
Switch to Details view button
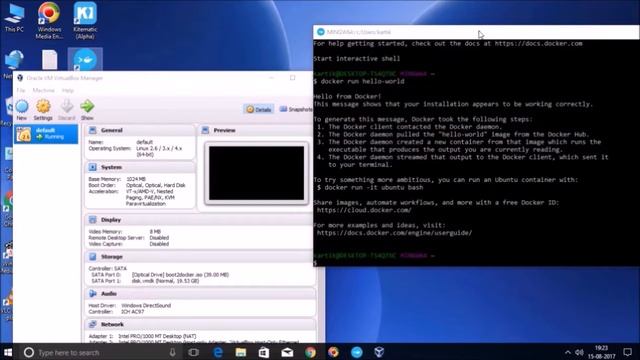coord(259,109)
